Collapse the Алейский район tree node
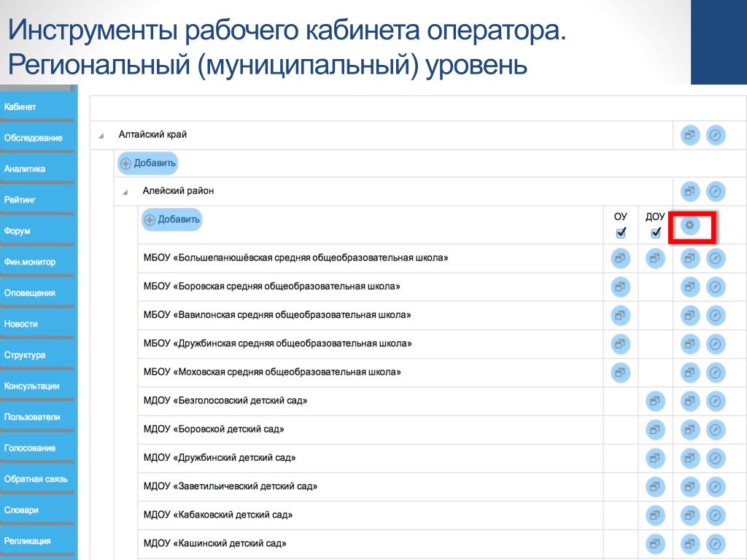This screenshot has height=560, width=747. click(125, 192)
